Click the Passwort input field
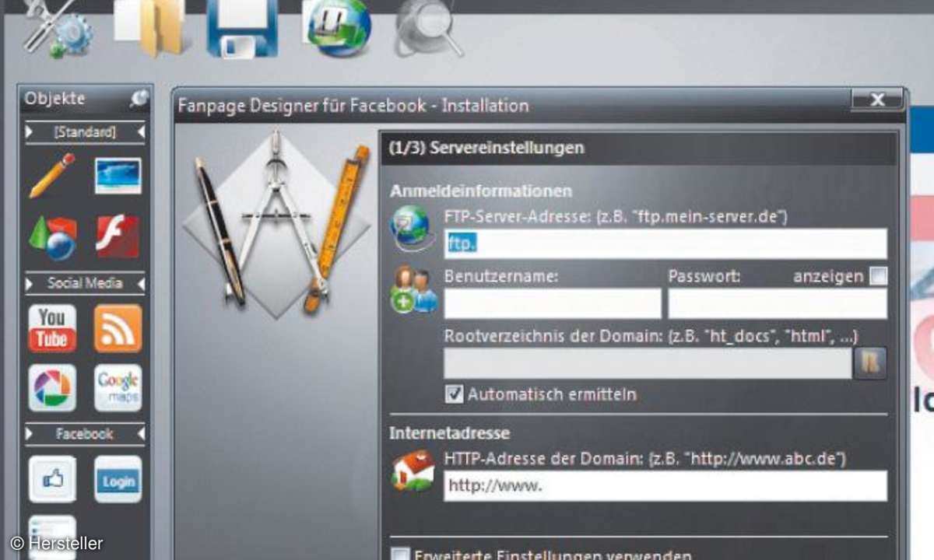The image size is (934, 560). 778,303
